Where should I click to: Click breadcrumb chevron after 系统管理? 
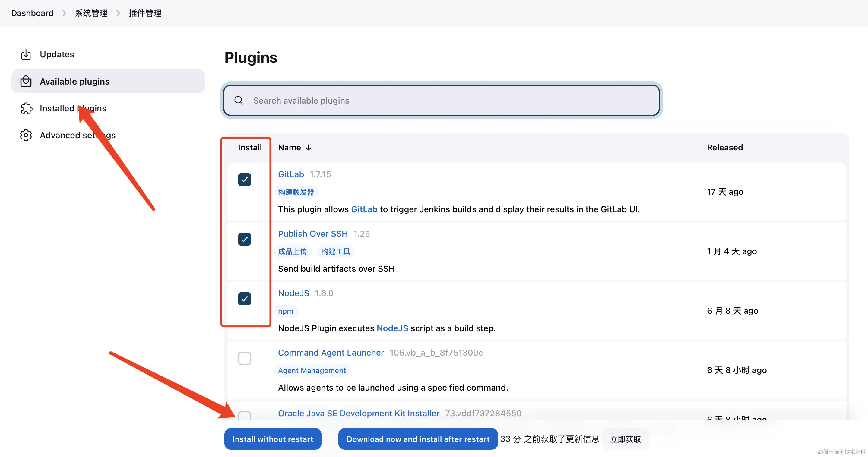coord(118,13)
